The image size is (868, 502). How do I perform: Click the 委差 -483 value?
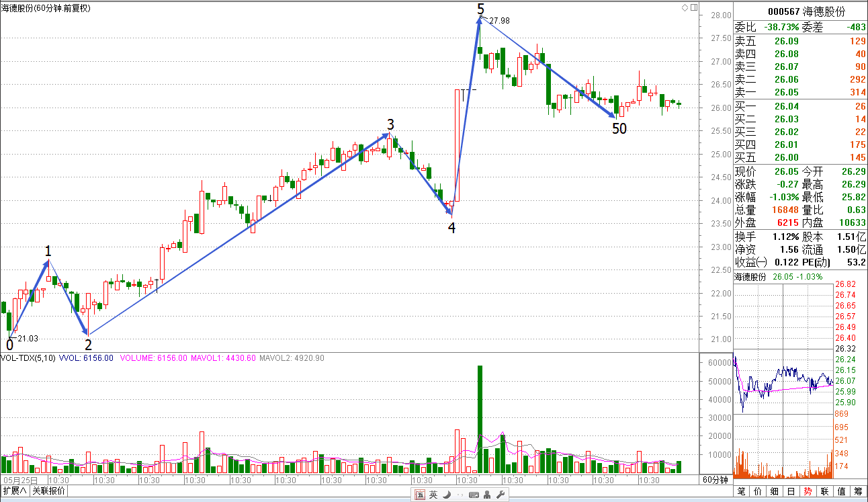(x=855, y=28)
